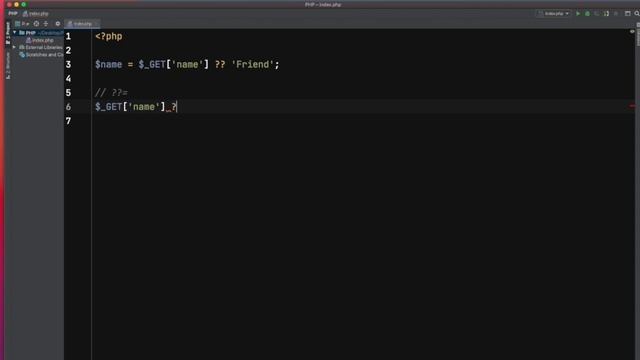Select Scratches and Consoles tree item
The height and width of the screenshot is (360, 640).
pos(41,55)
